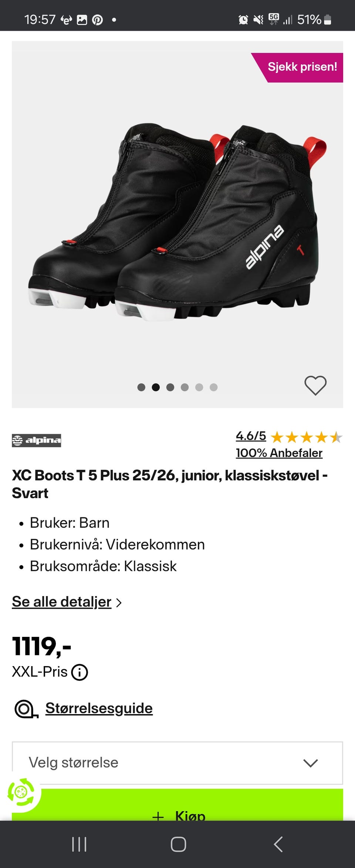Tap the alpina brand logo
Viewport: 355px width, 868px height.
point(36,440)
